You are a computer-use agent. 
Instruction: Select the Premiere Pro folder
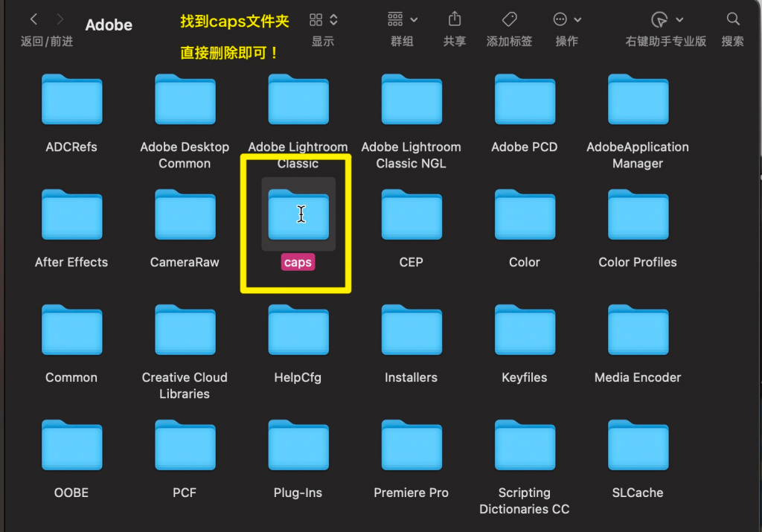(411, 445)
